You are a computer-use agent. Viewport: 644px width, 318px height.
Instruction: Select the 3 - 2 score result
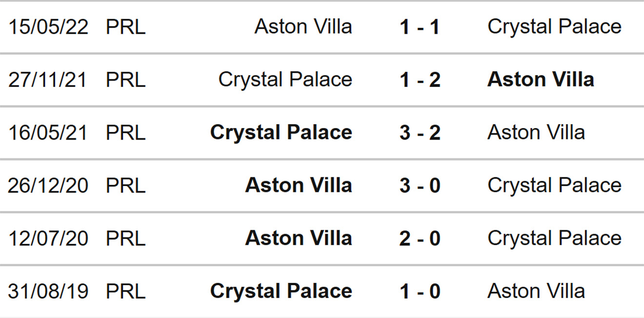tap(420, 132)
